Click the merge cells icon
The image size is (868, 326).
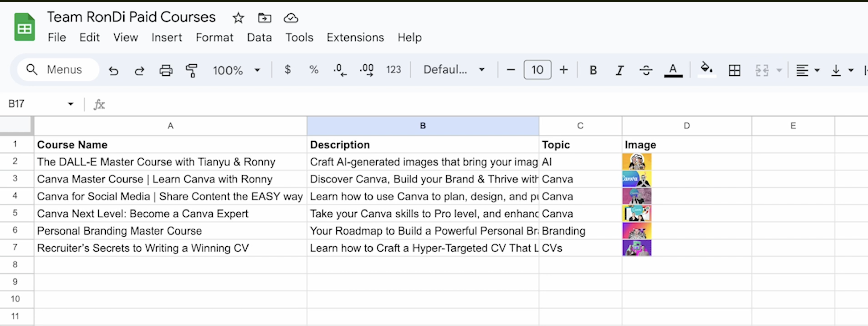pyautogui.click(x=762, y=70)
